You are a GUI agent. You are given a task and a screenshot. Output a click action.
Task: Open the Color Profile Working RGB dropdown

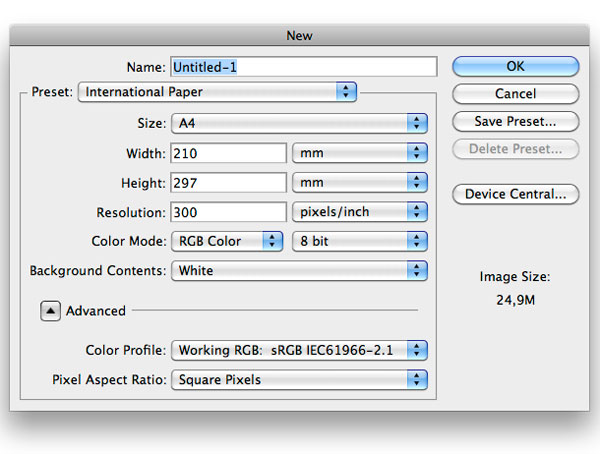tap(299, 350)
